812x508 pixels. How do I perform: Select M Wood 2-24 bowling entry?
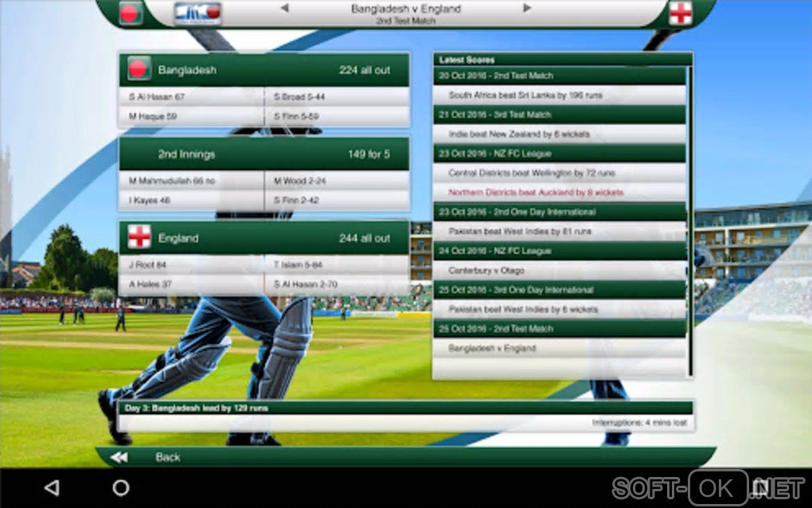tap(337, 181)
